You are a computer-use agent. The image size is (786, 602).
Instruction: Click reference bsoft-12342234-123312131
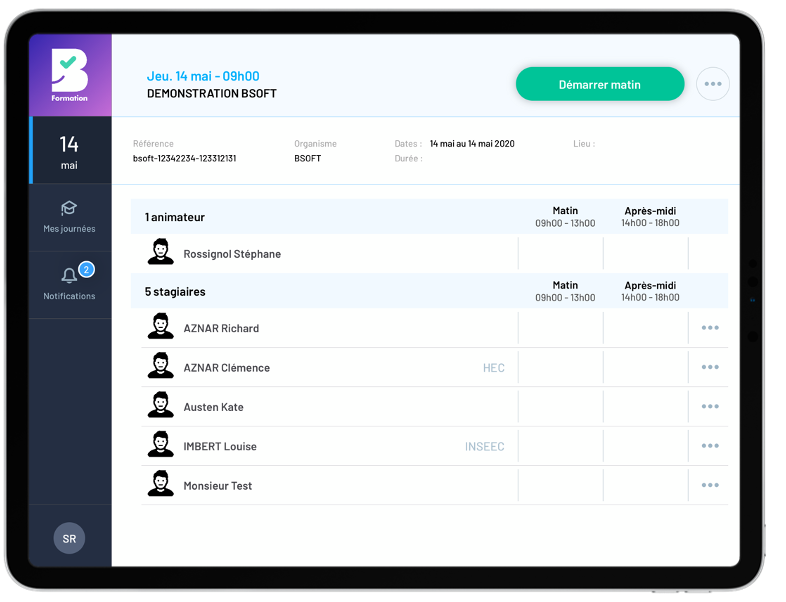click(184, 158)
